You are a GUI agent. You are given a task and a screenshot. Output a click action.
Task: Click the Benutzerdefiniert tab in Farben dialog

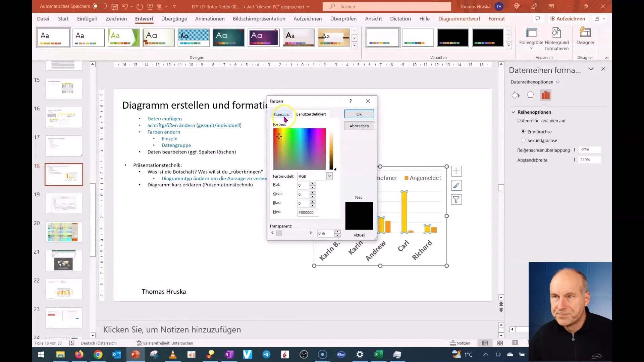coord(311,114)
